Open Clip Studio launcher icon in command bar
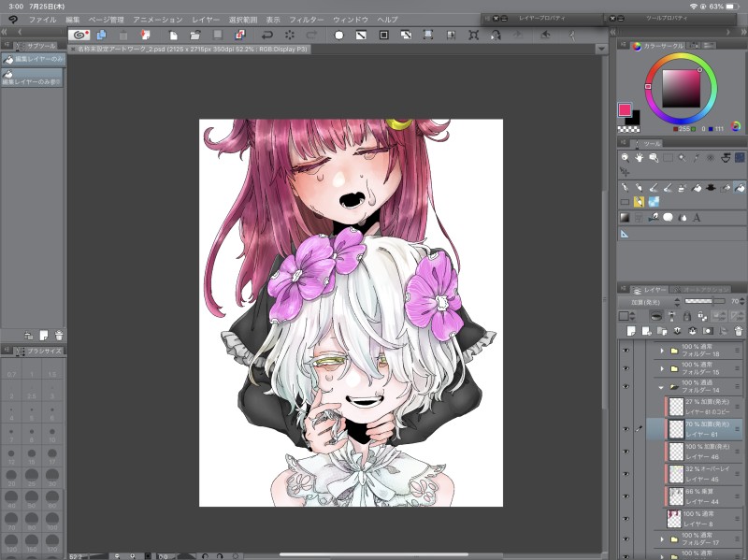The height and width of the screenshot is (560, 748). click(x=79, y=35)
